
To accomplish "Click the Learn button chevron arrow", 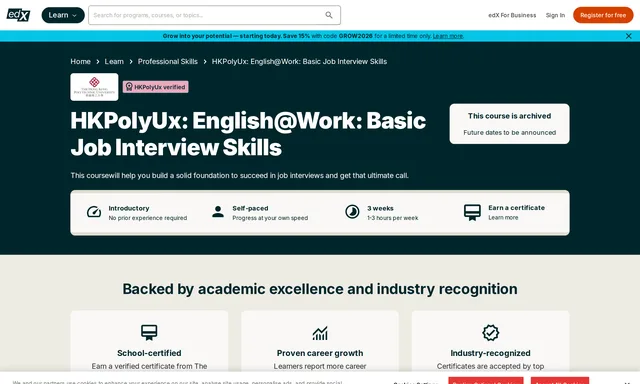I will pyautogui.click(x=74, y=16).
